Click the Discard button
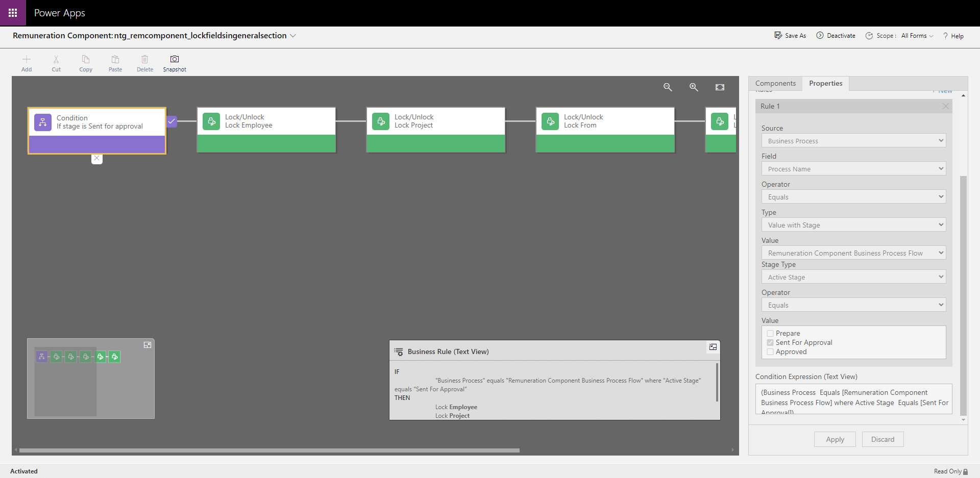The width and height of the screenshot is (980, 478). click(x=883, y=439)
